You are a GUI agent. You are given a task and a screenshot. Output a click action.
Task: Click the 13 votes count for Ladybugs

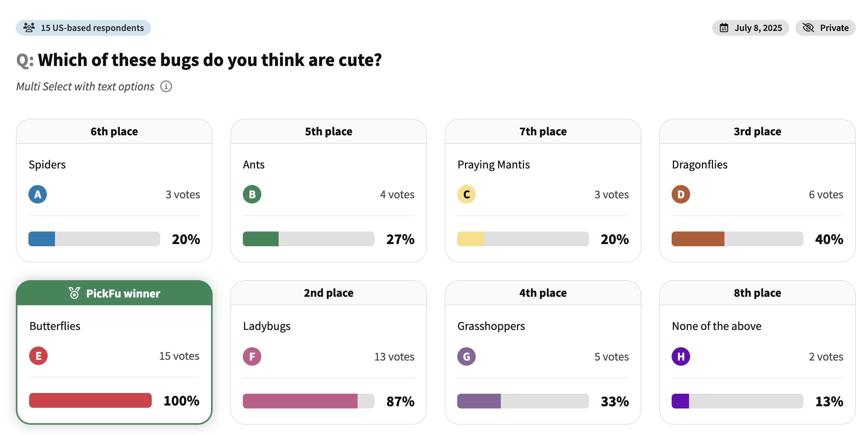point(394,356)
